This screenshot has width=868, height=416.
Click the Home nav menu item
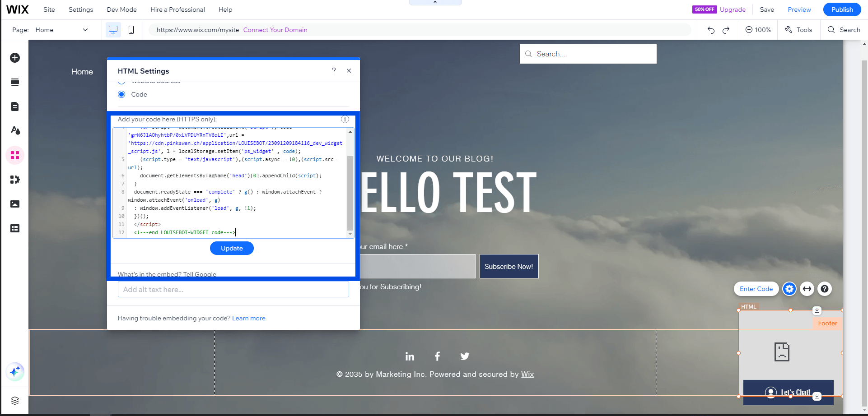[82, 72]
